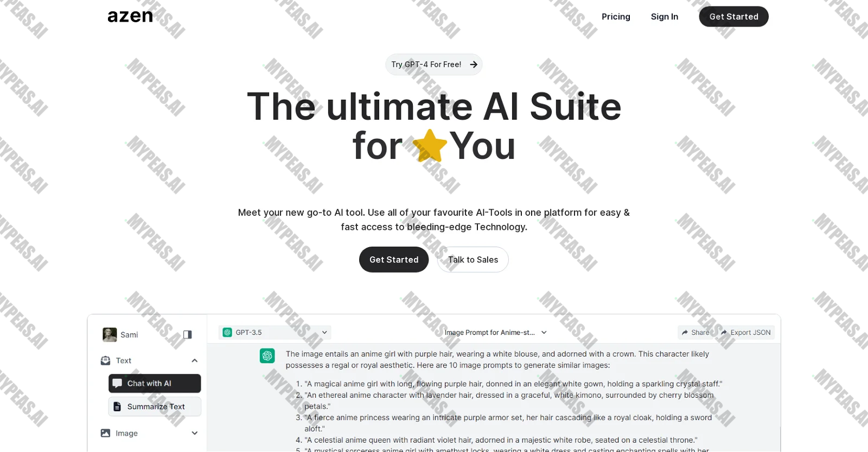Click the arrow icon beside Try GPT-4
The width and height of the screenshot is (868, 452).
pos(474,64)
